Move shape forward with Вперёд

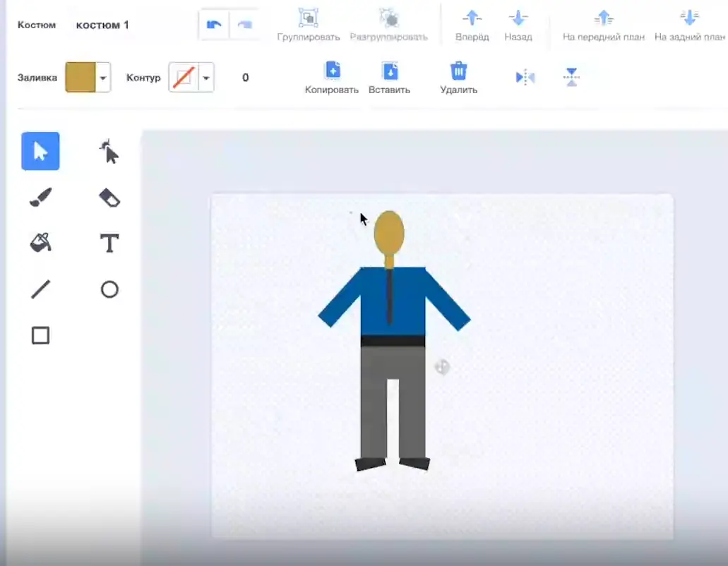click(x=472, y=25)
